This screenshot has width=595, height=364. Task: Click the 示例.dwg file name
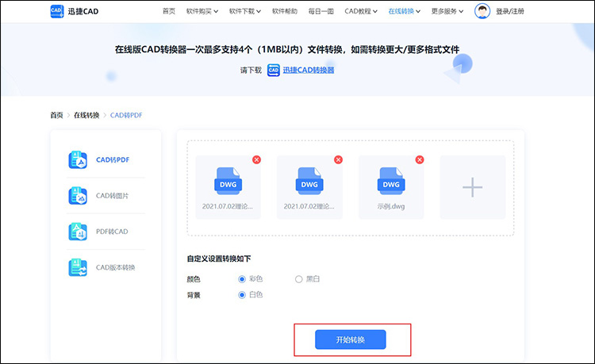point(391,207)
